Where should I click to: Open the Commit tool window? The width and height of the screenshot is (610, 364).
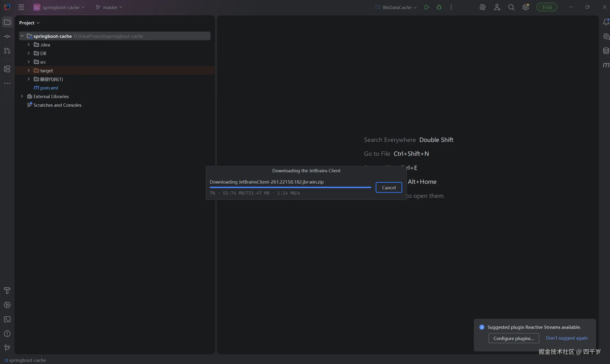pyautogui.click(x=7, y=37)
